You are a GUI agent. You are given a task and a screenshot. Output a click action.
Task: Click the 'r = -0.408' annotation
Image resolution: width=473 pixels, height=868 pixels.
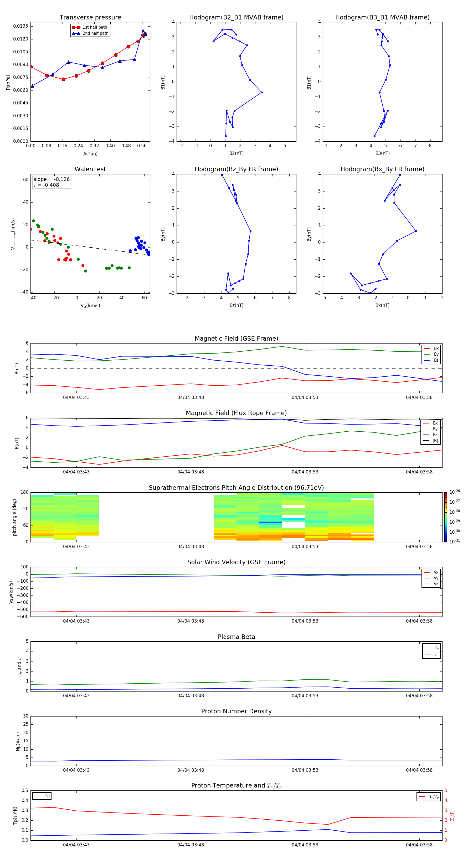(47, 185)
